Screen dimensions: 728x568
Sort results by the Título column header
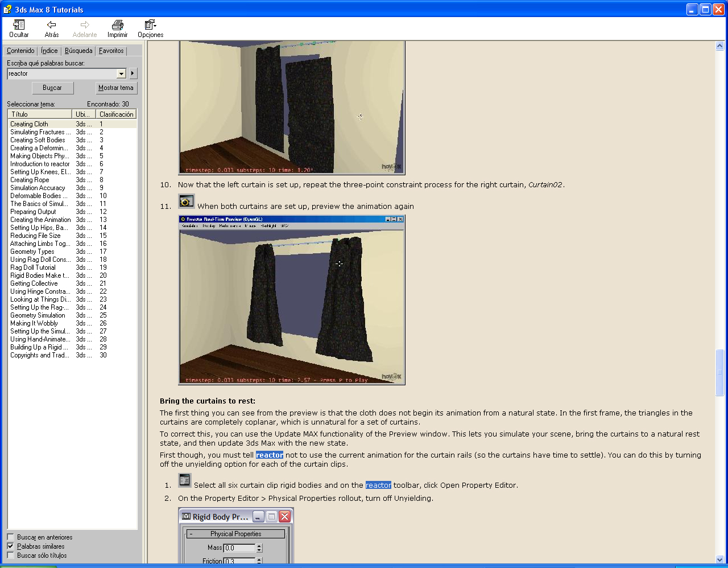pyautogui.click(x=40, y=114)
